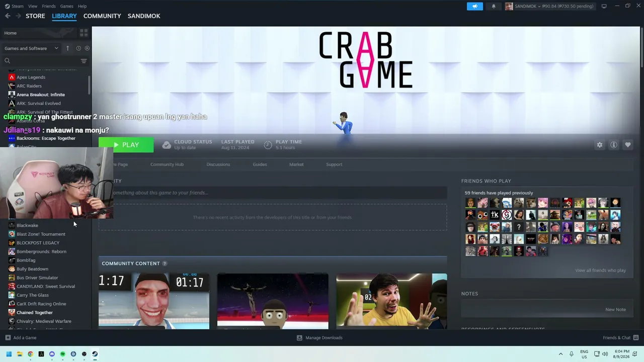Open the Friends menu
The height and width of the screenshot is (362, 644).
point(49,6)
